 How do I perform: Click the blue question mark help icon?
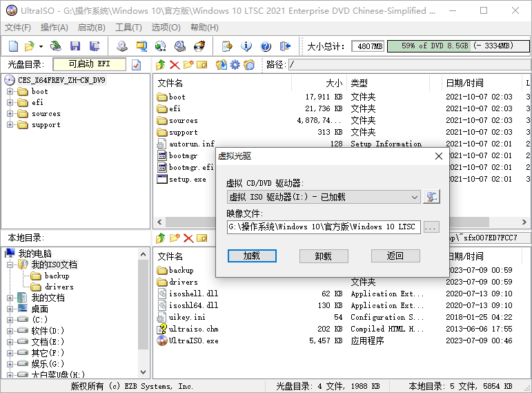(266, 46)
